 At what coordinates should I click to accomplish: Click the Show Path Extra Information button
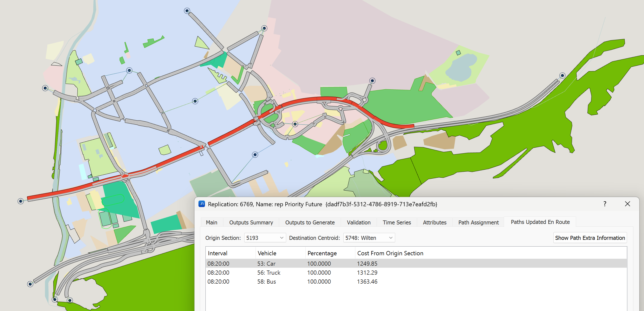[x=590, y=238]
